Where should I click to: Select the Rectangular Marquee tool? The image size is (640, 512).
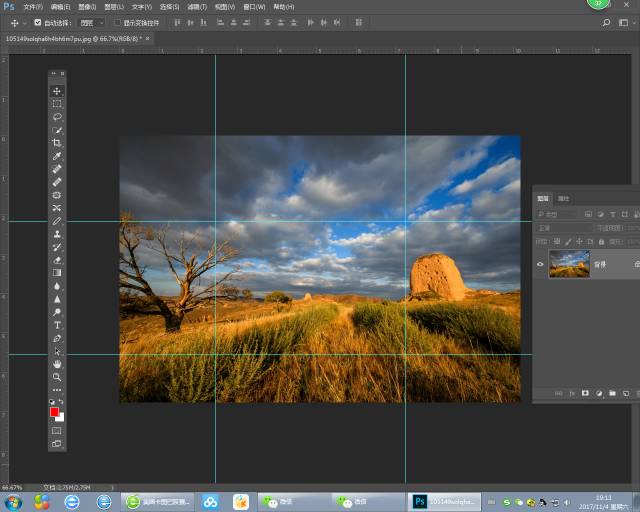pyautogui.click(x=57, y=104)
